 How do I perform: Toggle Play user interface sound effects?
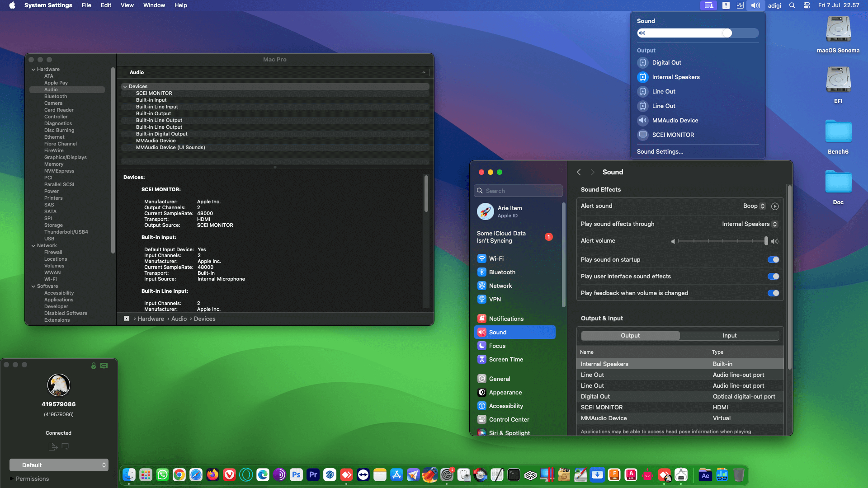[773, 277]
